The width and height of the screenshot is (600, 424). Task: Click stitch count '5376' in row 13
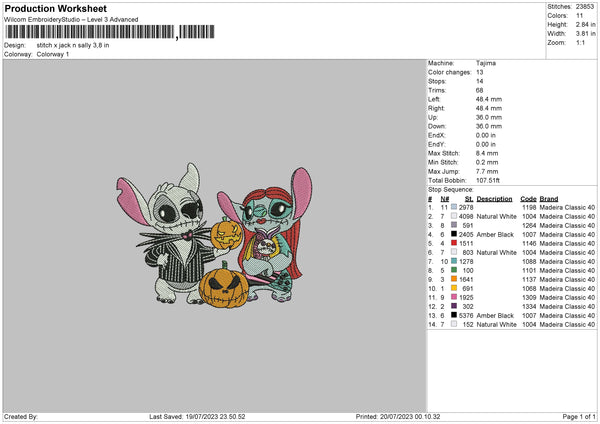click(x=466, y=315)
